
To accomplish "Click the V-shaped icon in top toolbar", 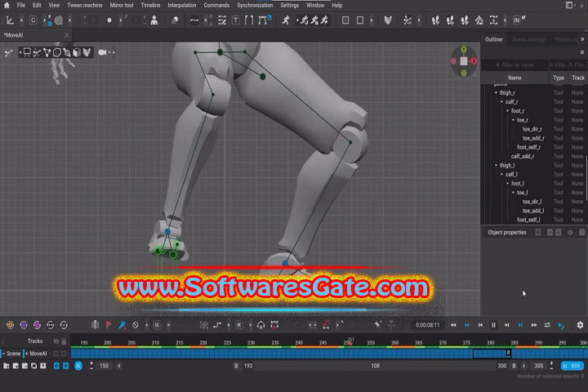I will 388,20.
